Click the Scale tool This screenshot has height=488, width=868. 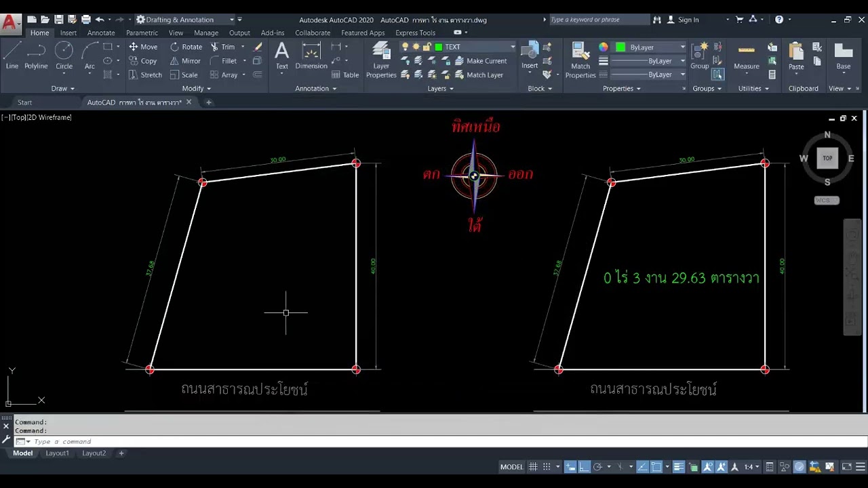point(184,75)
